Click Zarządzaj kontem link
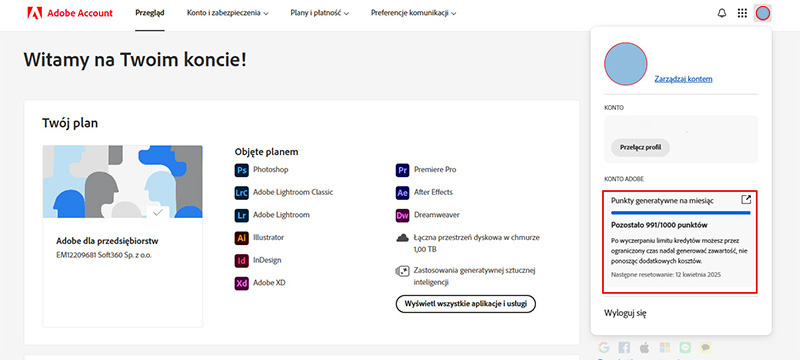Viewport: 800px width, 360px height. click(x=684, y=79)
